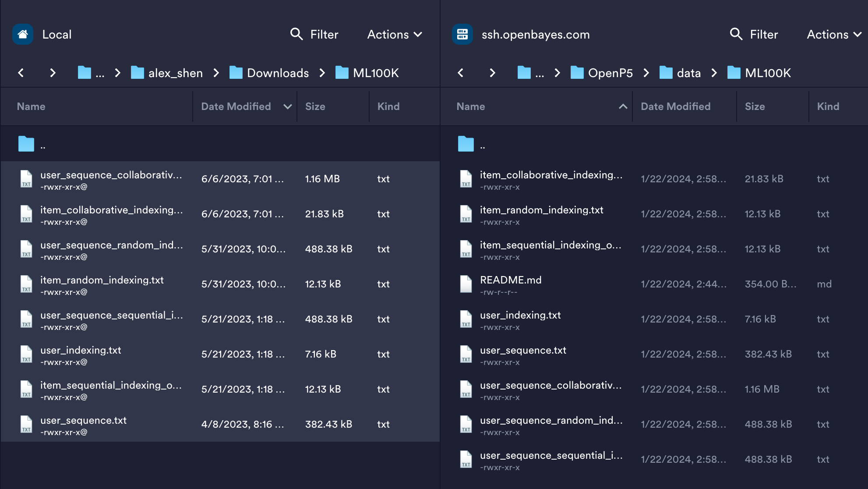Click the remote pane Filter search icon
This screenshot has width=868, height=489.
click(x=736, y=34)
